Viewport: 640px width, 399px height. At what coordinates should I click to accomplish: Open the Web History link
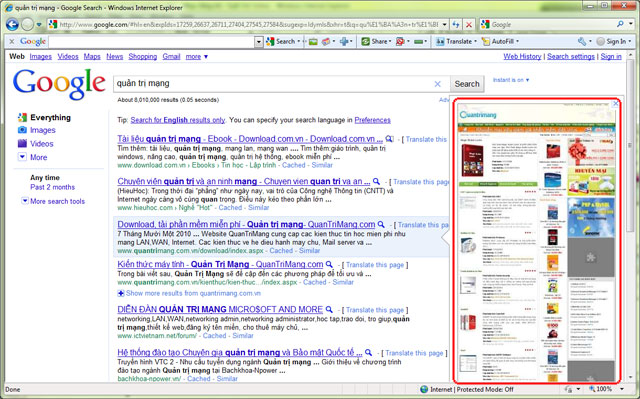[x=522, y=56]
